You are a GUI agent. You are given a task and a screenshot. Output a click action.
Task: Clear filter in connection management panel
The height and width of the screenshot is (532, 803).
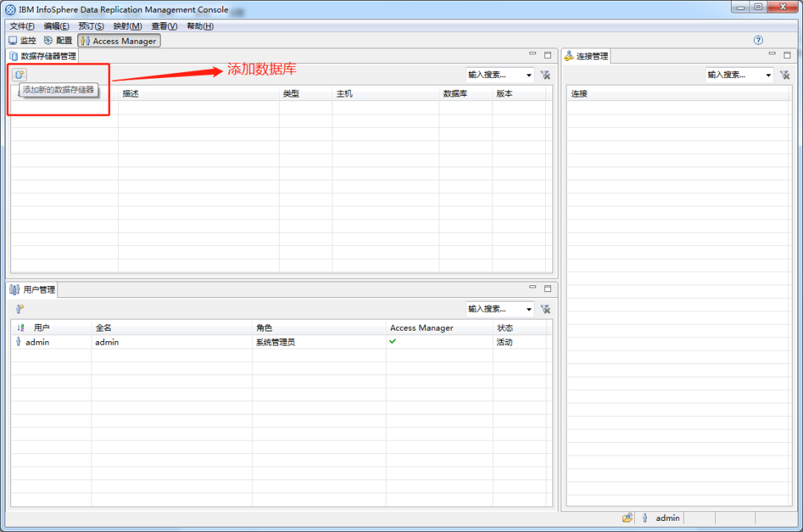pyautogui.click(x=784, y=75)
